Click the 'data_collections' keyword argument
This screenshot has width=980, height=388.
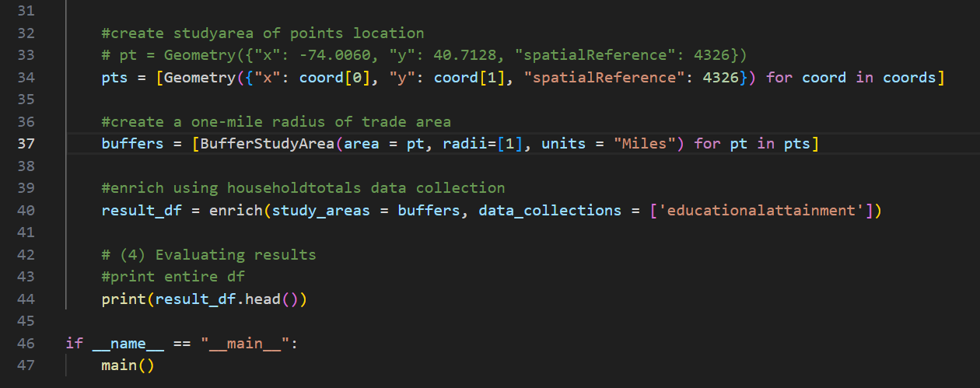[551, 211]
